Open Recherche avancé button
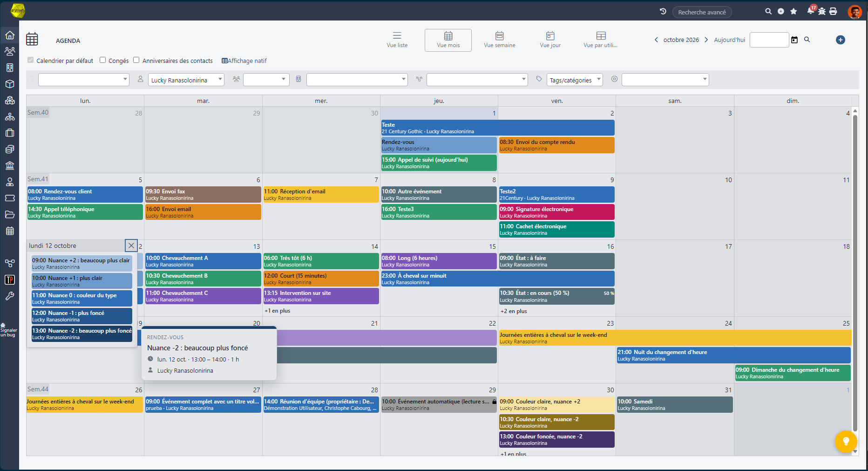Screen dimensions: 868x471 click(x=702, y=12)
